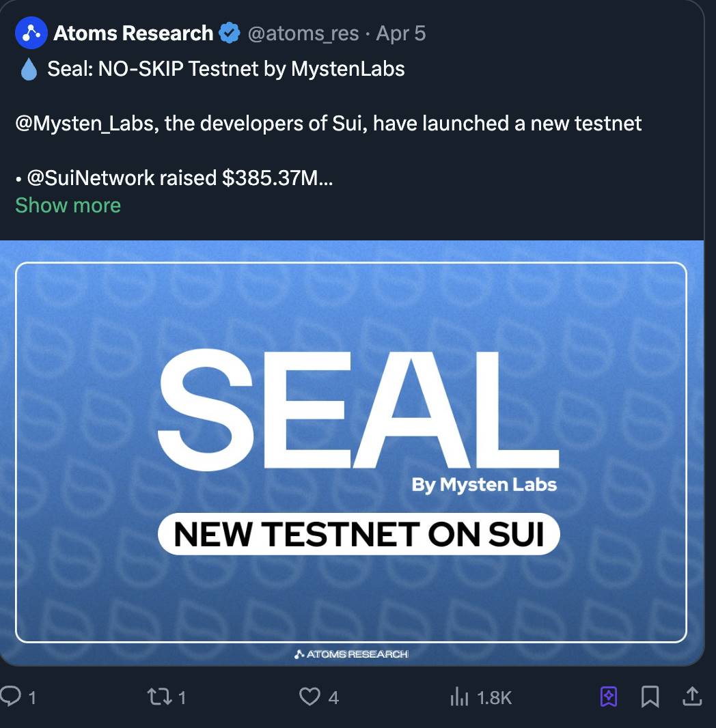Toggle the bookmark for this post
716x728 pixels.
click(650, 696)
